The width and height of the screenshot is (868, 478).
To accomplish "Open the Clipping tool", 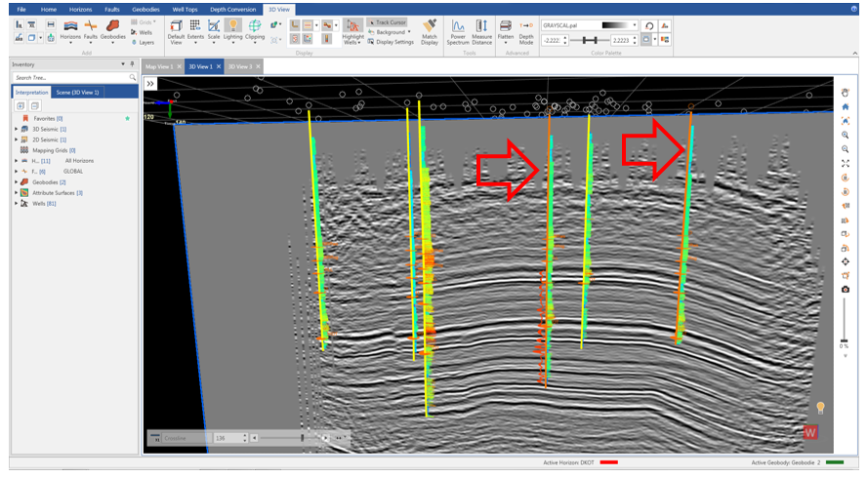I will tap(255, 30).
